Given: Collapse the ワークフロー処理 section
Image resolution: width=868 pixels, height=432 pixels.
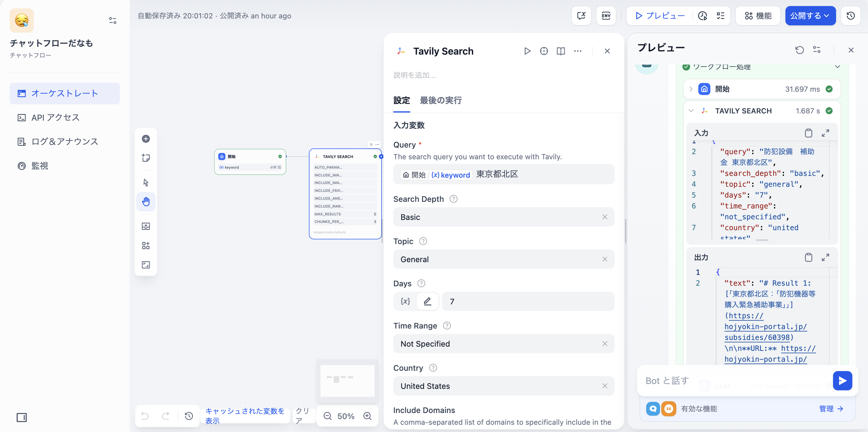Looking at the screenshot, I should 837,66.
